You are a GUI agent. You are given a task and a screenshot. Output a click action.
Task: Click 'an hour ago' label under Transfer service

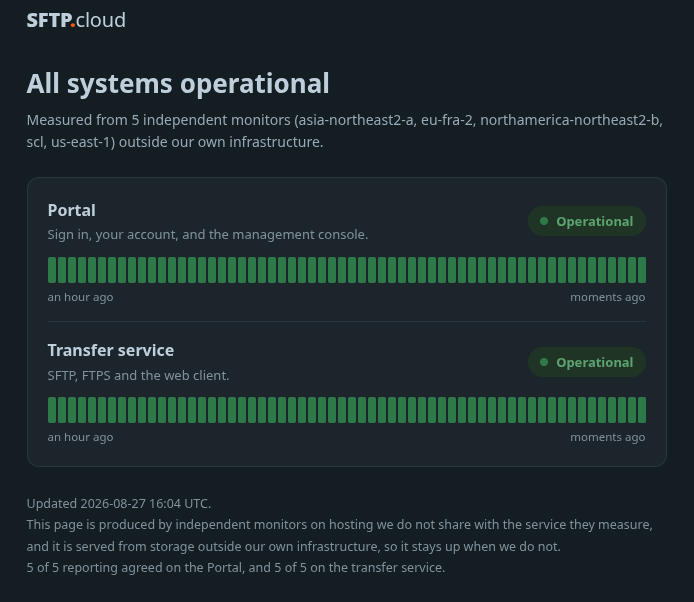pos(81,437)
